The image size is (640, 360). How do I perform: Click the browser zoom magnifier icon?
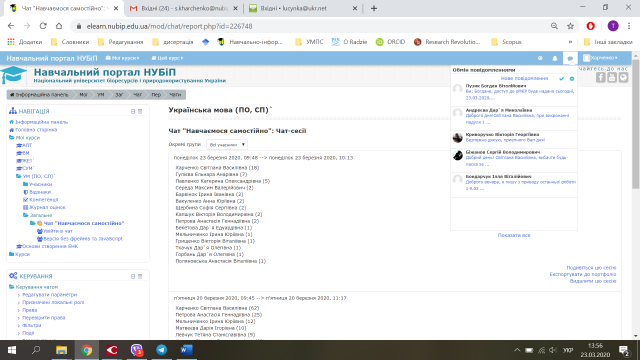click(x=554, y=26)
